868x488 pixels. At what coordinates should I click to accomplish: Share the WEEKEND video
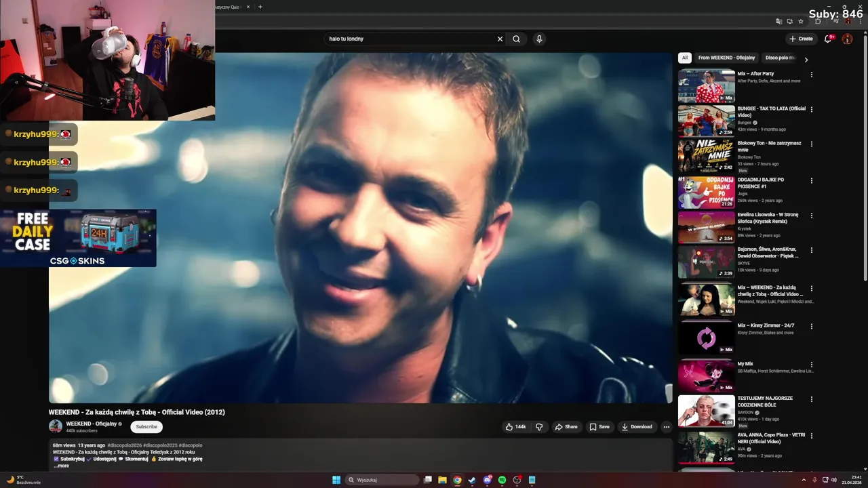(x=566, y=427)
